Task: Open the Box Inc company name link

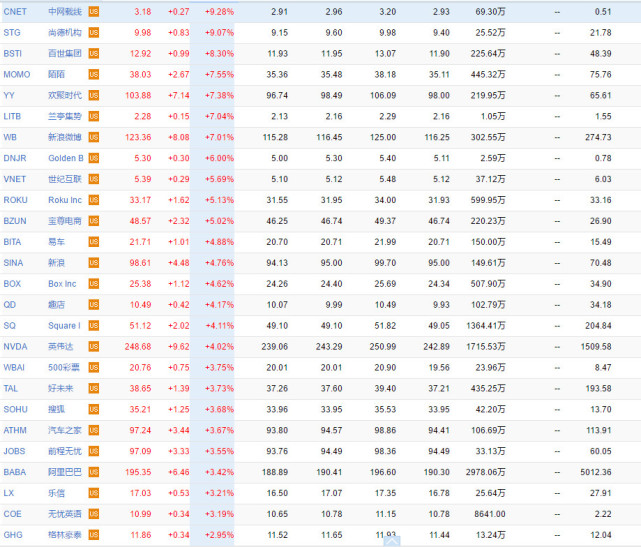Action: [62, 284]
